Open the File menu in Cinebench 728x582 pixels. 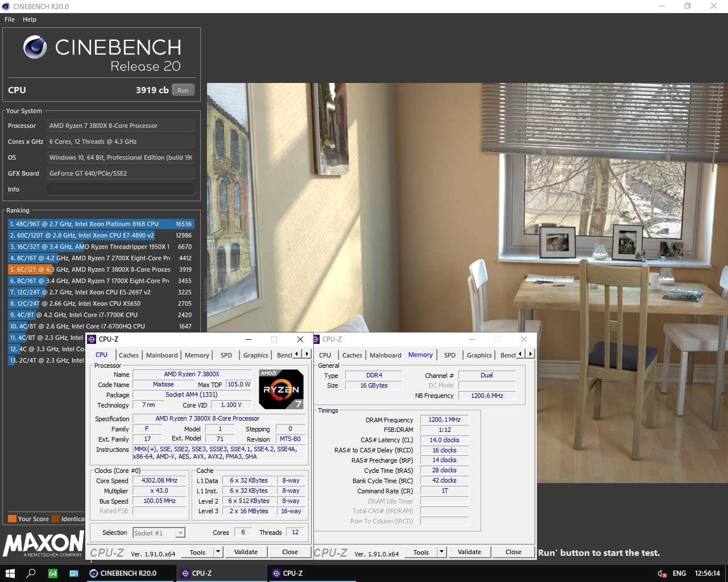tap(10, 19)
